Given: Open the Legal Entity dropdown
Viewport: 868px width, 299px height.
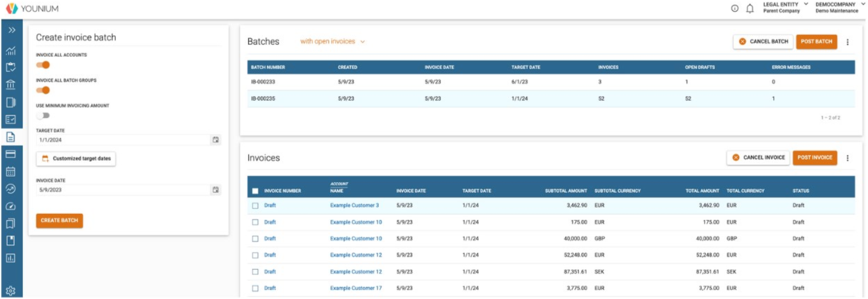Looking at the screenshot, I should [x=786, y=7].
